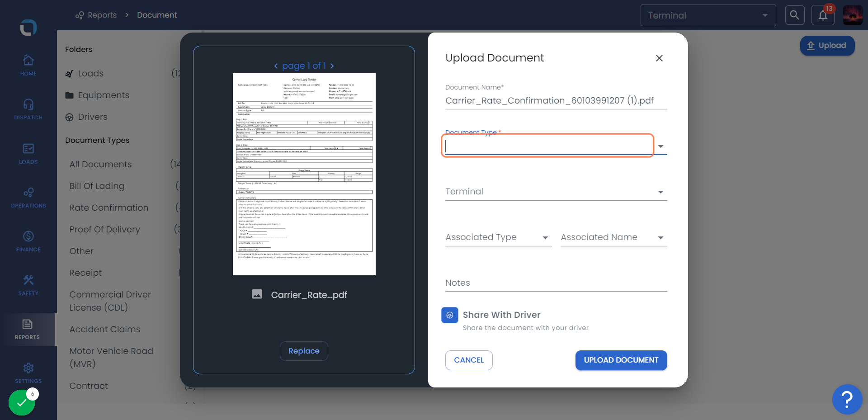Click the search magnifier icon

tap(795, 15)
